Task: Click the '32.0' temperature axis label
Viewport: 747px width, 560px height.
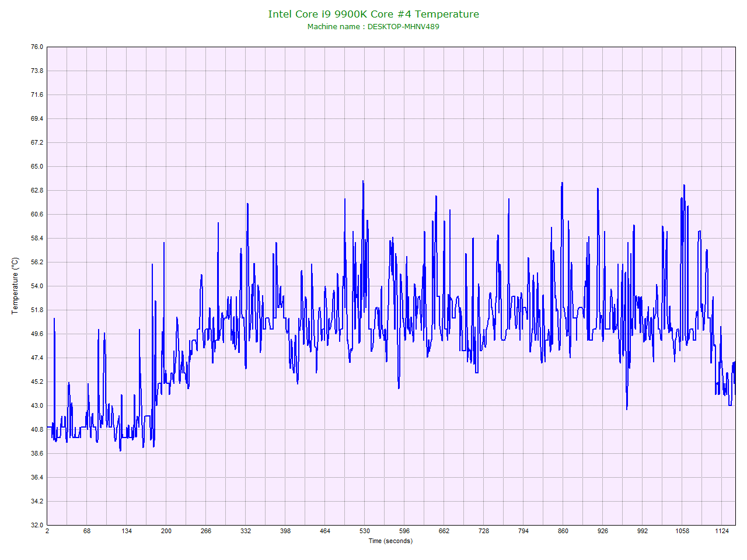Action: pyautogui.click(x=37, y=525)
